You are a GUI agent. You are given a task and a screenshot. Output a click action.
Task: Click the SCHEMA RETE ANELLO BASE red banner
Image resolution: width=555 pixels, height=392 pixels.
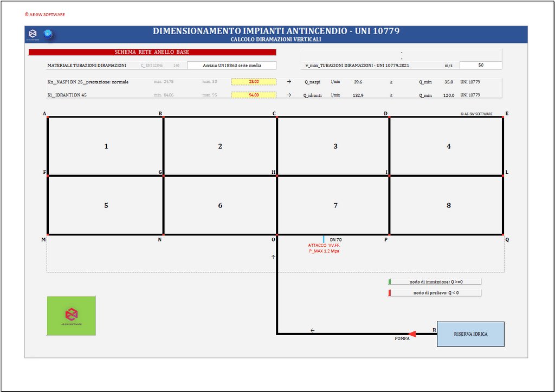coord(152,53)
